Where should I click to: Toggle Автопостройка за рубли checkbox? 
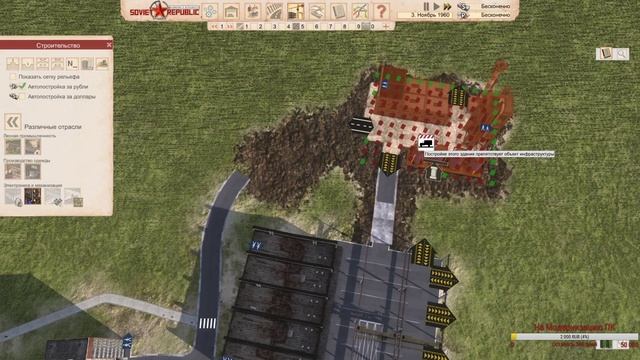coord(23,87)
